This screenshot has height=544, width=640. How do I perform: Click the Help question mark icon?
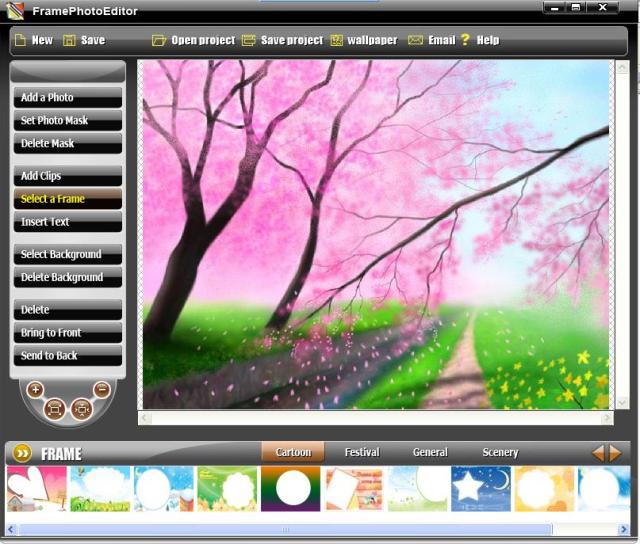(x=465, y=40)
